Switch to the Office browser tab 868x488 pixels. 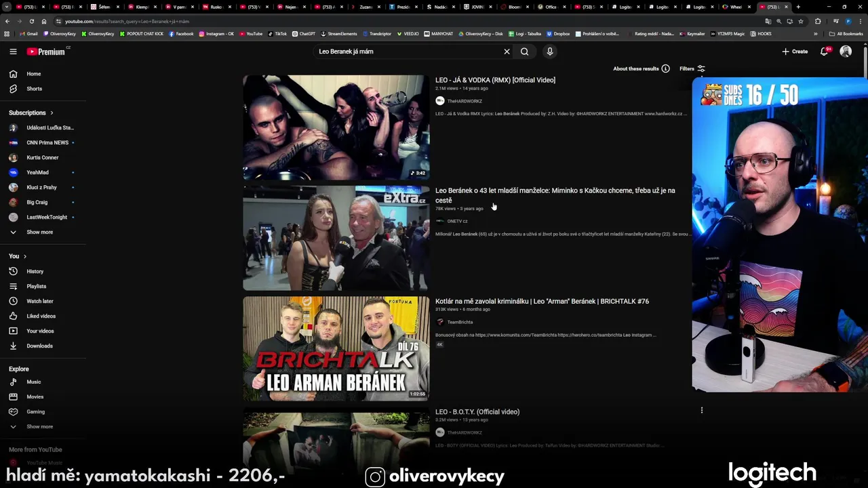pos(551,7)
